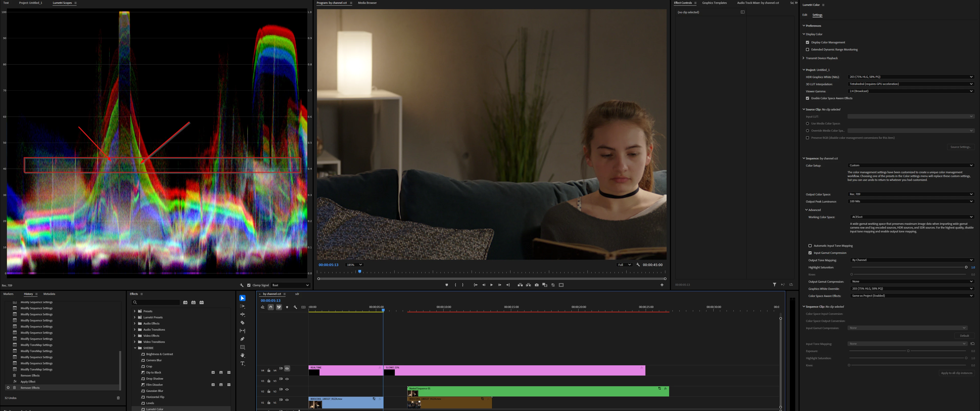Image resolution: width=980 pixels, height=411 pixels.
Task: Open Working Color Space dropdown
Action: coord(912,217)
